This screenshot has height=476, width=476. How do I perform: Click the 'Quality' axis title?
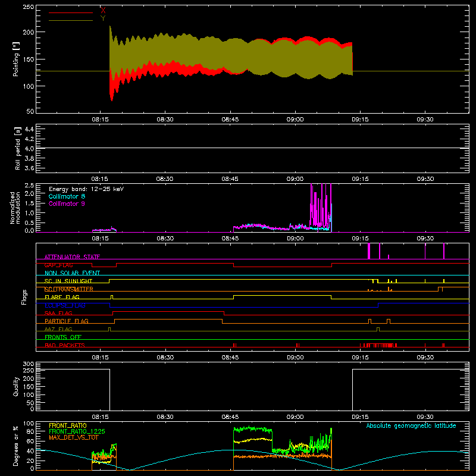[16, 386]
